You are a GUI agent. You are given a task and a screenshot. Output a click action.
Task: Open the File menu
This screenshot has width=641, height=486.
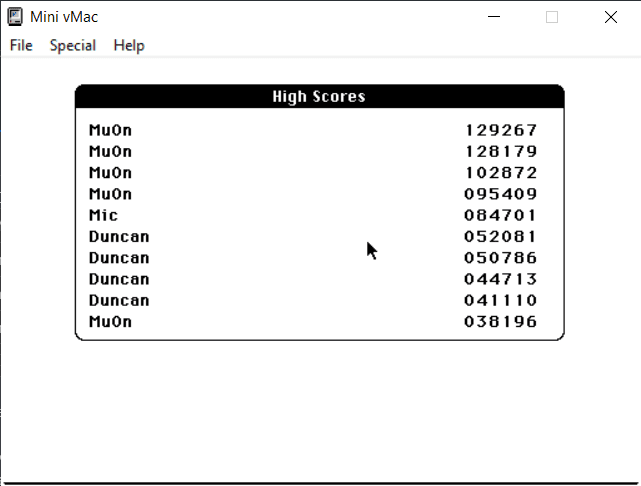coord(21,45)
